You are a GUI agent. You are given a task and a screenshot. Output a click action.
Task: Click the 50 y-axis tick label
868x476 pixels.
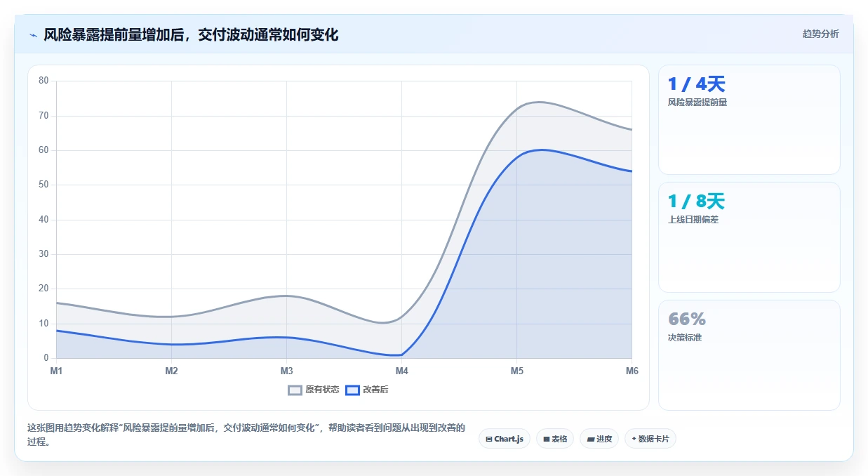coord(44,185)
